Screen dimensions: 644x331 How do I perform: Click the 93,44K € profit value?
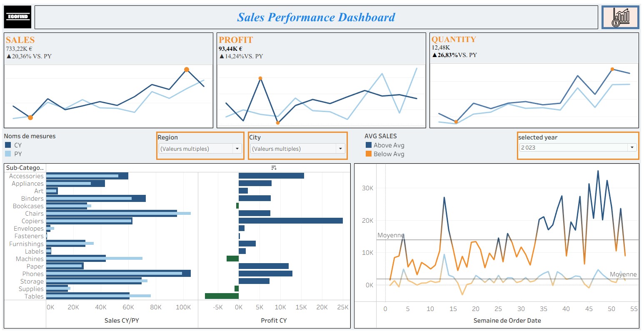pyautogui.click(x=230, y=49)
